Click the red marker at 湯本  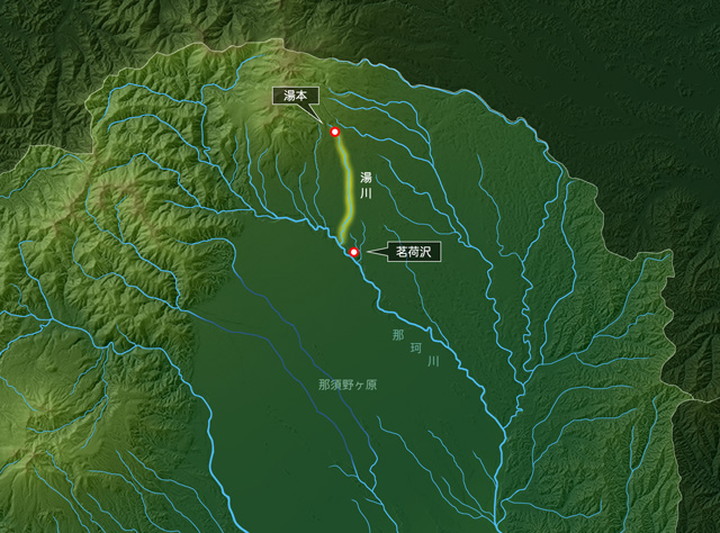pyautogui.click(x=335, y=132)
